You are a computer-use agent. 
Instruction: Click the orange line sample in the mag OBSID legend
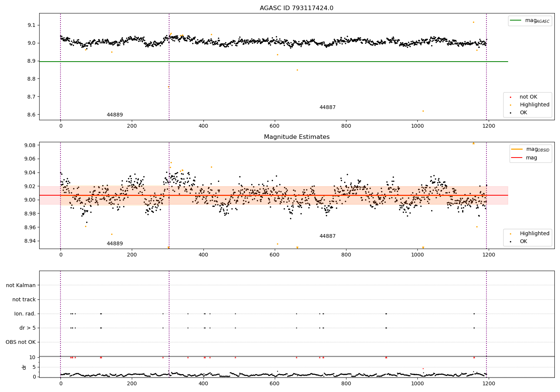517,149
